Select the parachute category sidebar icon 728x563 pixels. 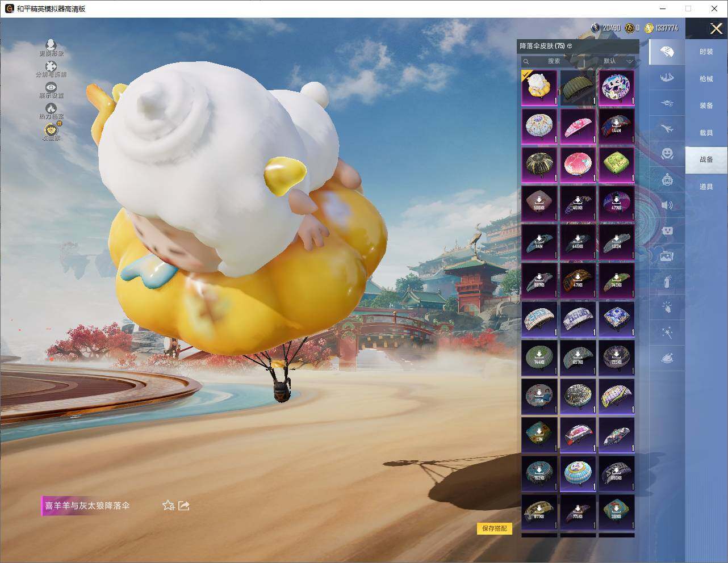[667, 52]
